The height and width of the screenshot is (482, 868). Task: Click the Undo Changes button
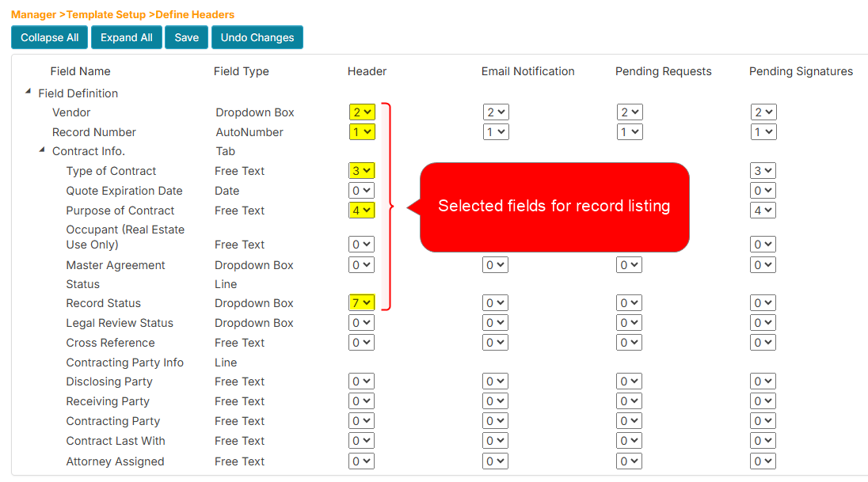257,36
